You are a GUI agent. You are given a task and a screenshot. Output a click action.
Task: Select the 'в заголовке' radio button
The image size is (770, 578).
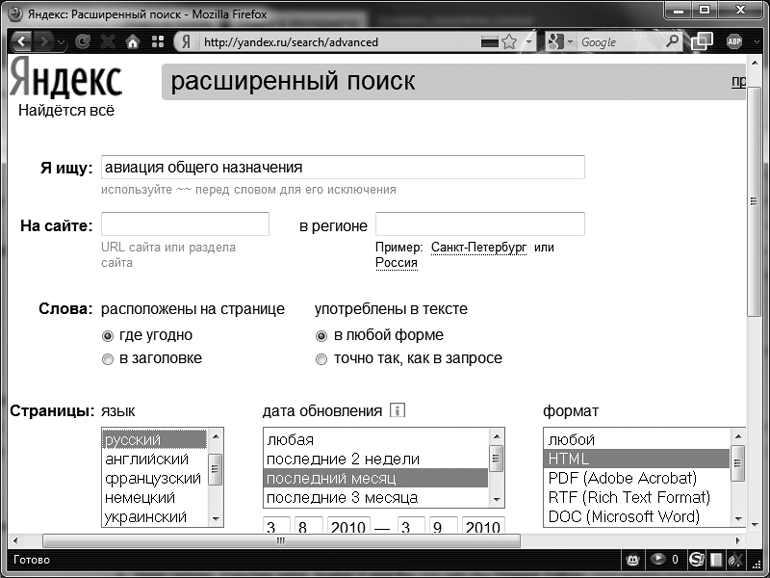coord(108,358)
